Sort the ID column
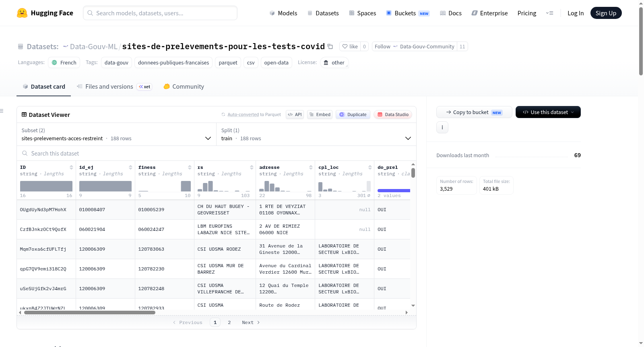This screenshot has width=644, height=347. pos(71,167)
